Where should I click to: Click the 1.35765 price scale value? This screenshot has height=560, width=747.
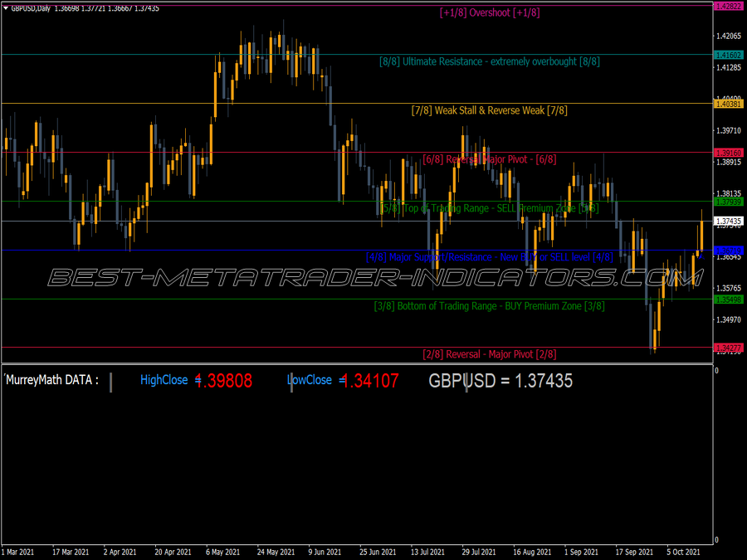tap(729, 289)
